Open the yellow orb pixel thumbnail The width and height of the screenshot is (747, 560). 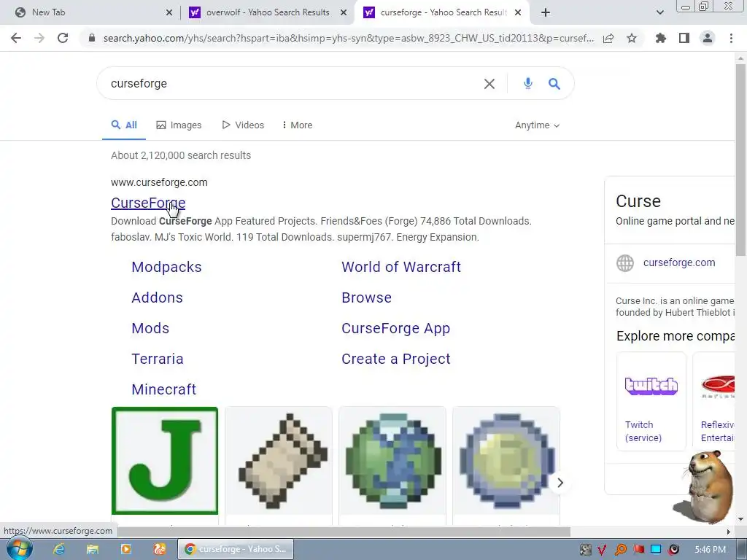coord(506,461)
